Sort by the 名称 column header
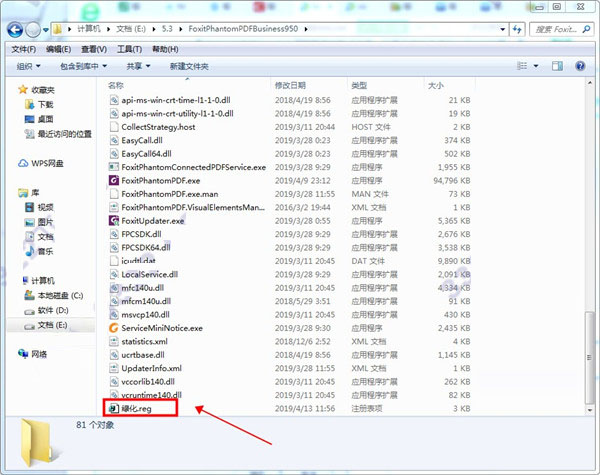The image size is (600, 475). [116, 85]
